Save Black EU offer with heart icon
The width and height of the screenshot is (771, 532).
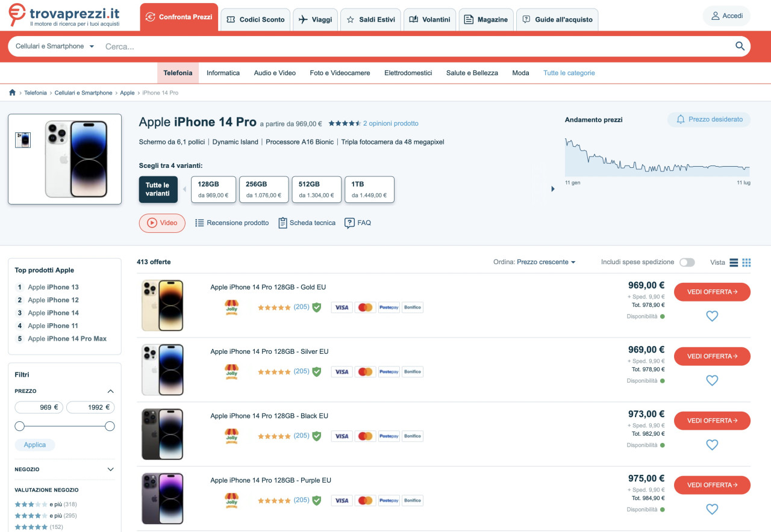click(x=712, y=445)
